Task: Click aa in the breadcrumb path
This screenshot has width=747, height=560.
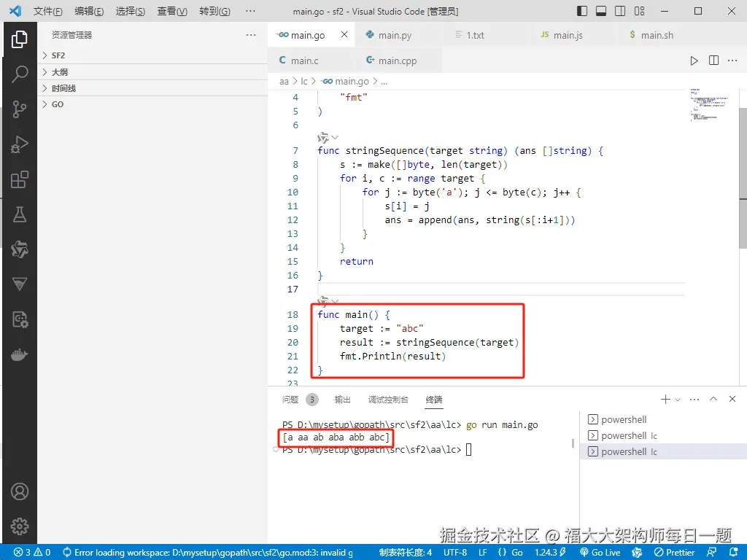Action: pyautogui.click(x=284, y=82)
